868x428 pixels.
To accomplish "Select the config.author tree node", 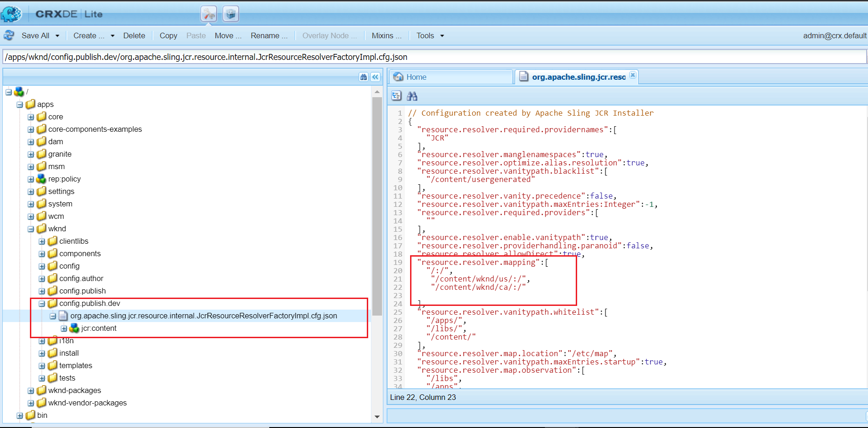I will pos(81,278).
